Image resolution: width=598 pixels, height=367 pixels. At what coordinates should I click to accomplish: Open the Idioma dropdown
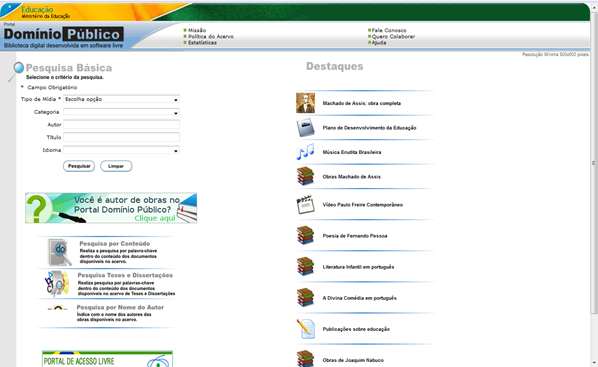pos(121,150)
